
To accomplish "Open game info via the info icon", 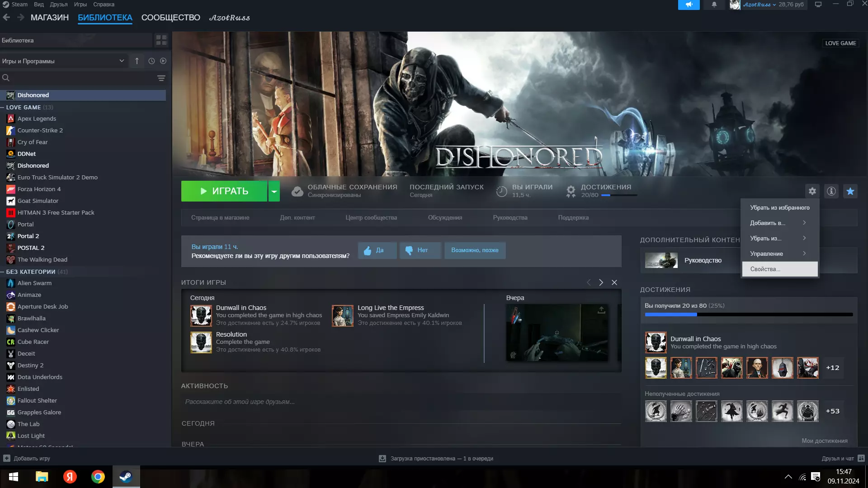I will click(831, 191).
